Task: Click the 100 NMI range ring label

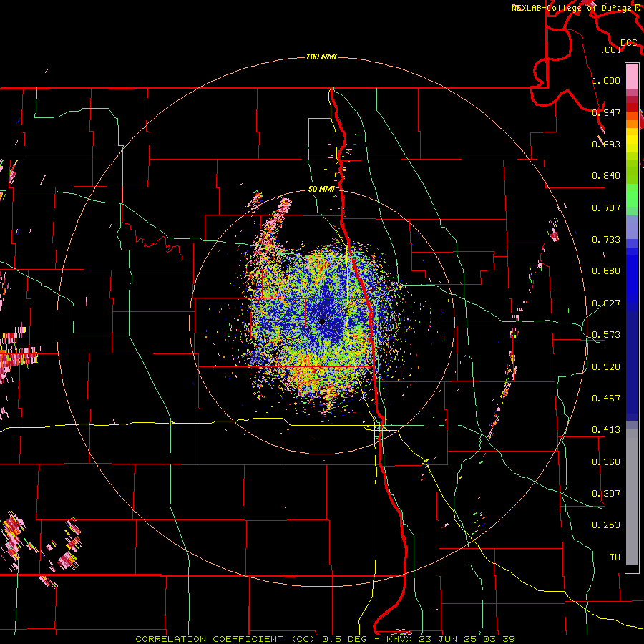Action: pyautogui.click(x=321, y=57)
